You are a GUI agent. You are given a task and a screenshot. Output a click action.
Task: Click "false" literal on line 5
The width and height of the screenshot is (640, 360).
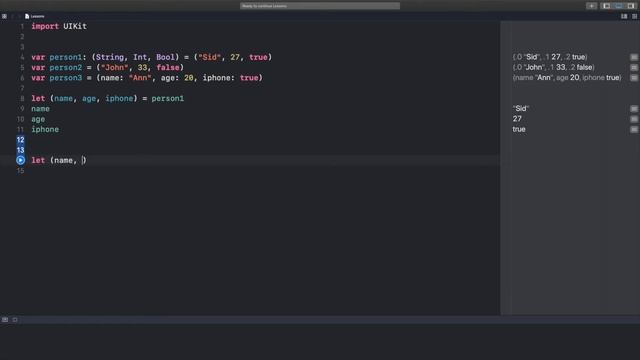pos(168,67)
